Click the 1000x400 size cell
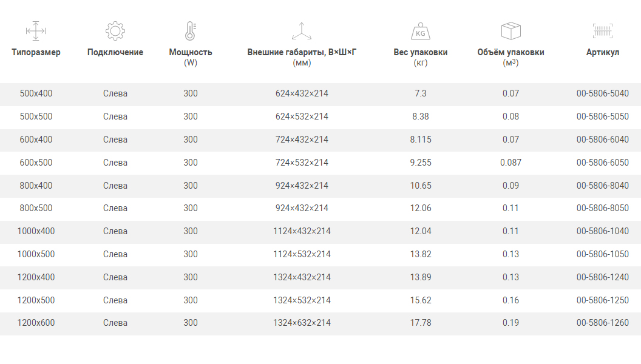This screenshot has width=641, height=364. [36, 231]
